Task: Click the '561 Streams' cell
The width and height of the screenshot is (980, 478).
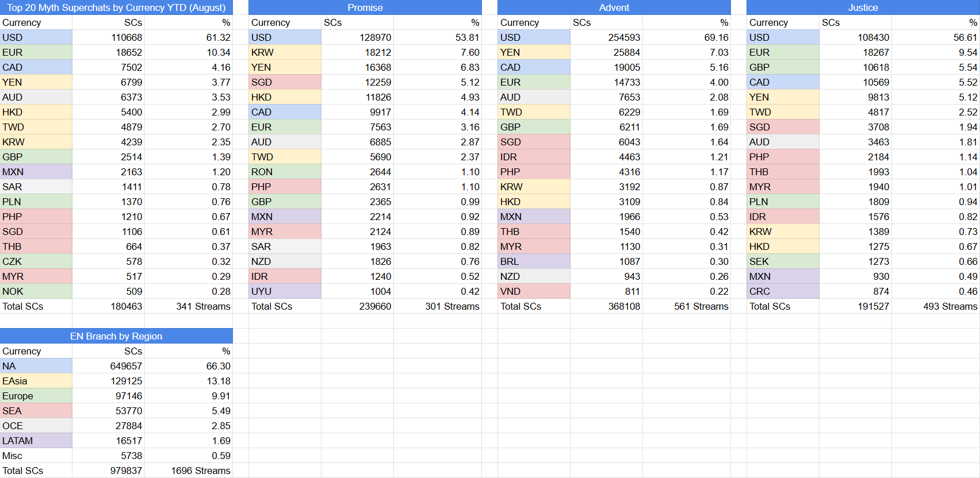Action: coord(687,306)
